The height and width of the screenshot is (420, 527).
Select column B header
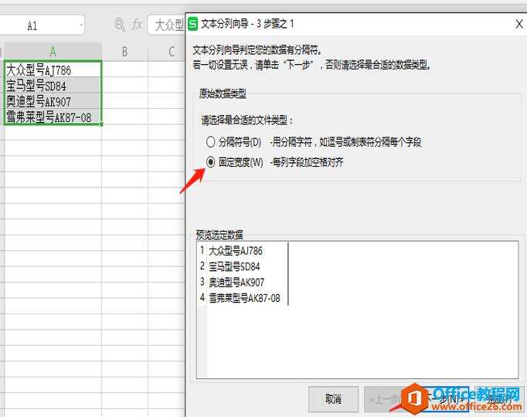click(x=124, y=52)
